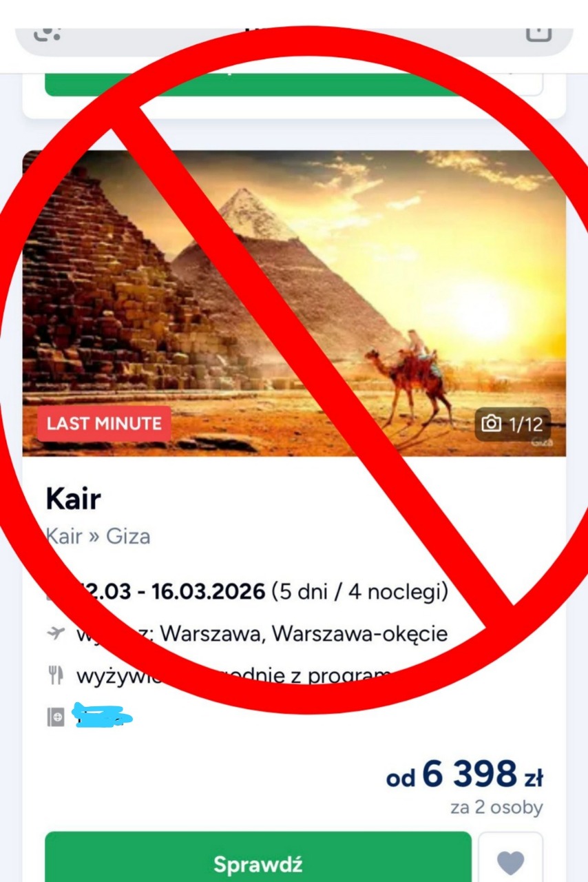Open the photo gallery camera icon

coord(491,423)
